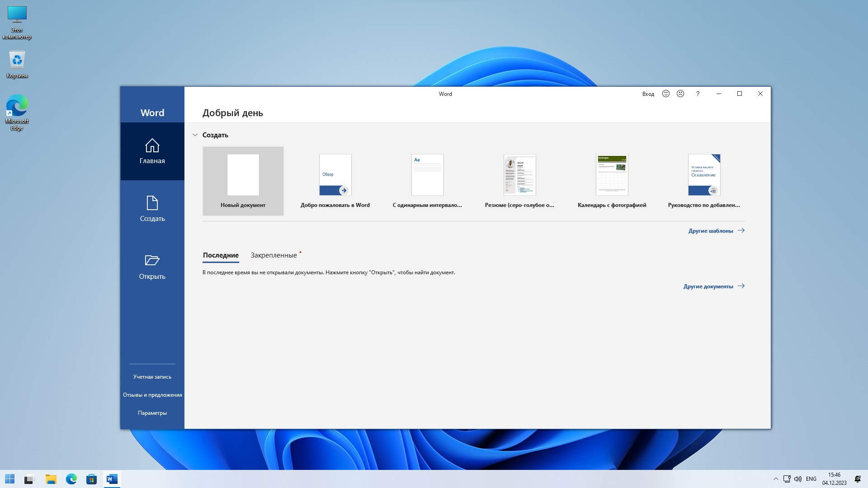The width and height of the screenshot is (868, 488).
Task: Switch to the Закрепленные tab
Action: [274, 255]
